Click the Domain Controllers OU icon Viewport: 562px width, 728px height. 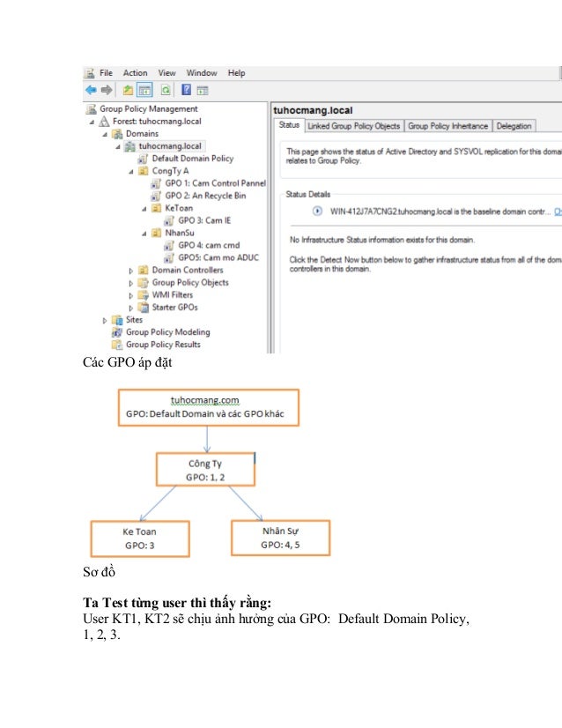coord(144,271)
